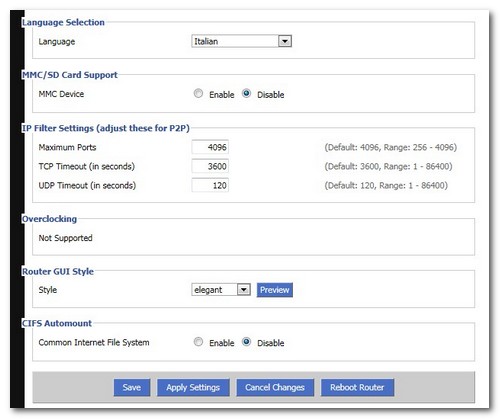
Task: Click the IP Filter Settings heading
Action: pos(106,128)
